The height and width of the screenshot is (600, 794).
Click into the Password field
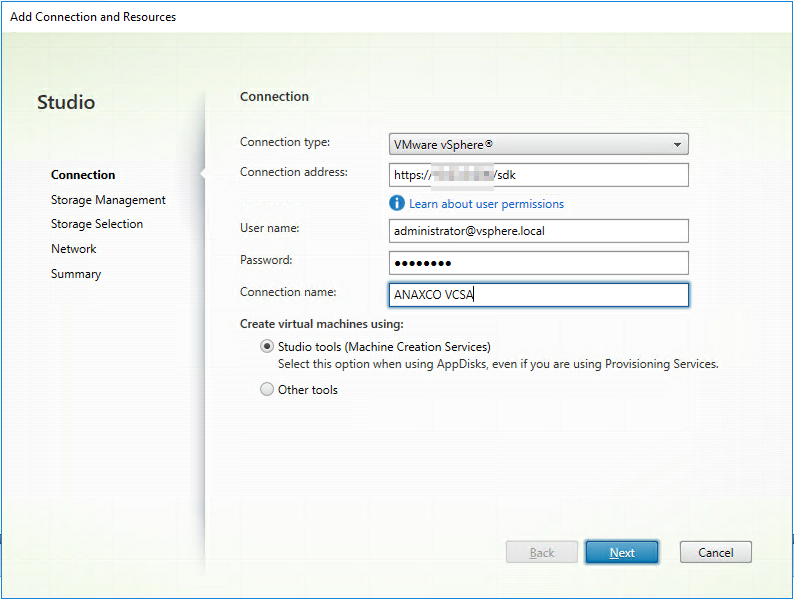coord(538,263)
